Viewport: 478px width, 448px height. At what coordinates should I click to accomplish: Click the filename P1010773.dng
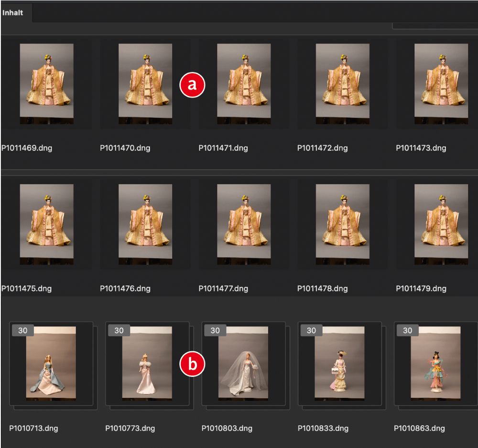tap(130, 428)
